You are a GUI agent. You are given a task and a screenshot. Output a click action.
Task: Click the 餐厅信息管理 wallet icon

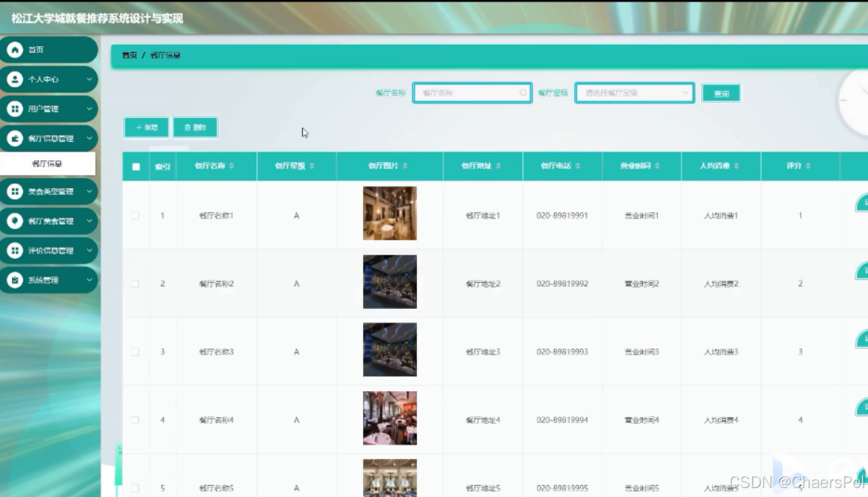15,139
